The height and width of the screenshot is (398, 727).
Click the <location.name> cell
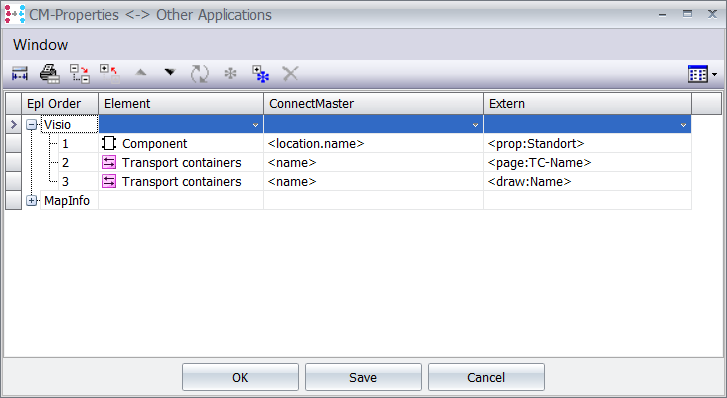pyautogui.click(x=373, y=143)
